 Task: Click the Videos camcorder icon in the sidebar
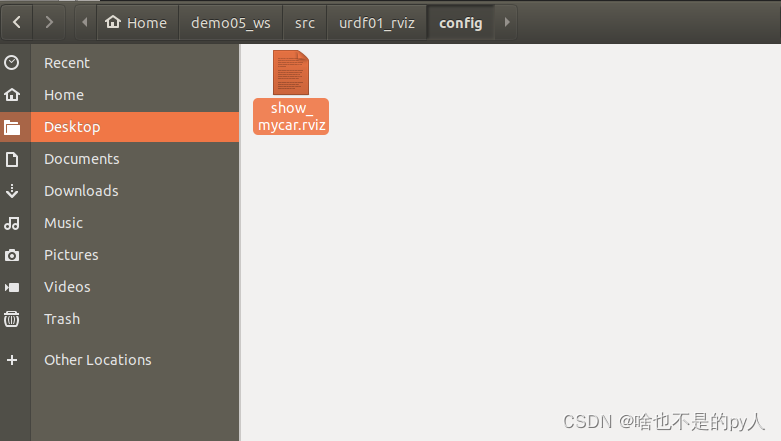[12, 288]
